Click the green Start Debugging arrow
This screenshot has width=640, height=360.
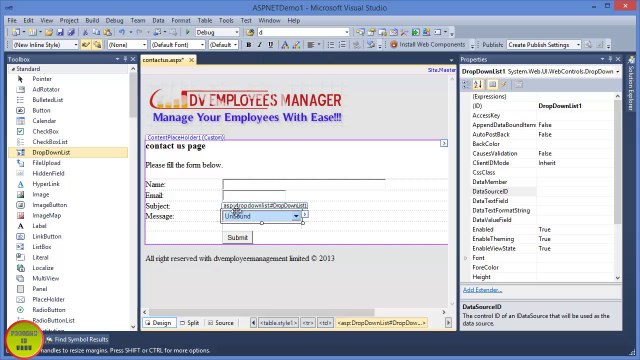coord(188,32)
